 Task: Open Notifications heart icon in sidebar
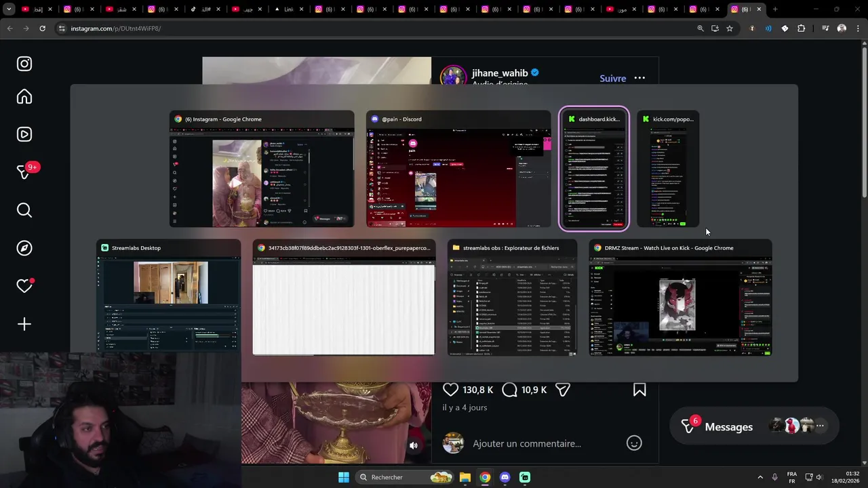(24, 286)
